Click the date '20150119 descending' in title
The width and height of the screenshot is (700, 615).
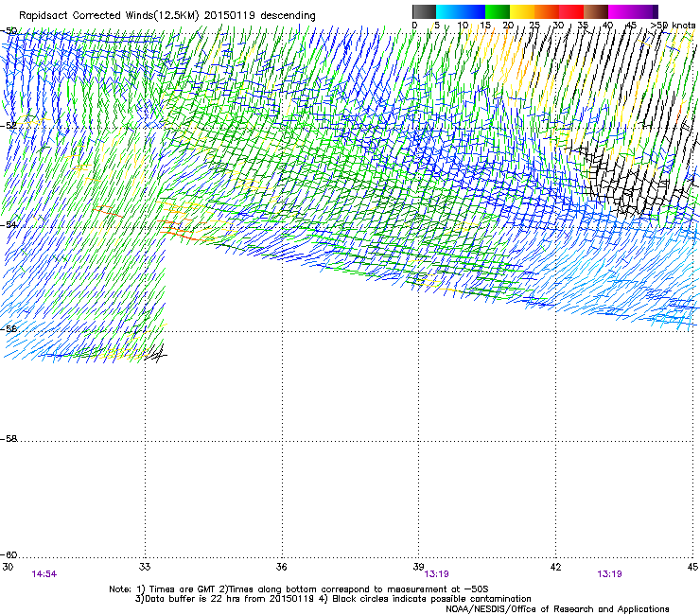[x=260, y=16]
